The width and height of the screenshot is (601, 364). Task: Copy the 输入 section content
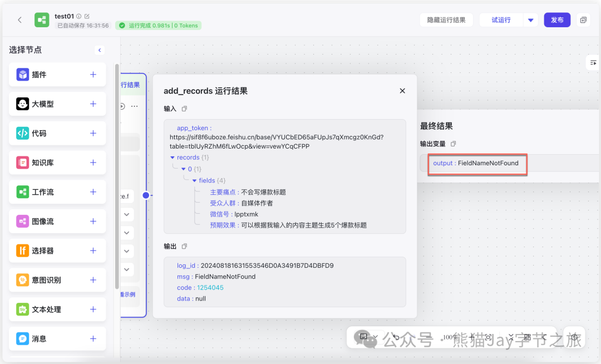pos(184,109)
